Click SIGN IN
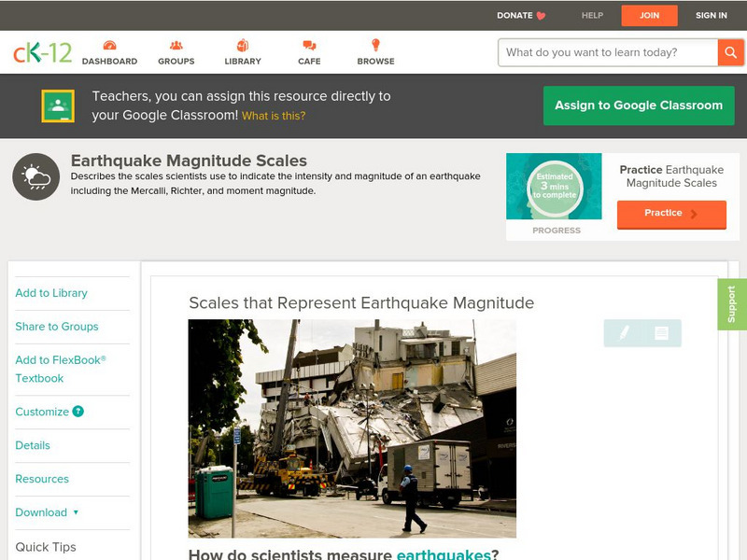 pos(712,16)
